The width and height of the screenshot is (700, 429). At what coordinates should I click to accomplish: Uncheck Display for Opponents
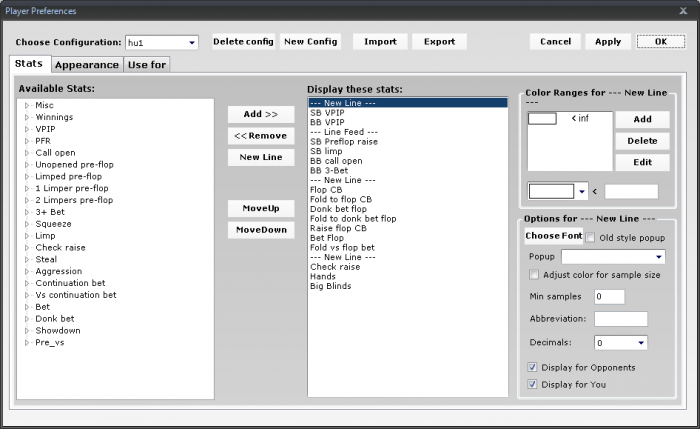click(x=532, y=367)
